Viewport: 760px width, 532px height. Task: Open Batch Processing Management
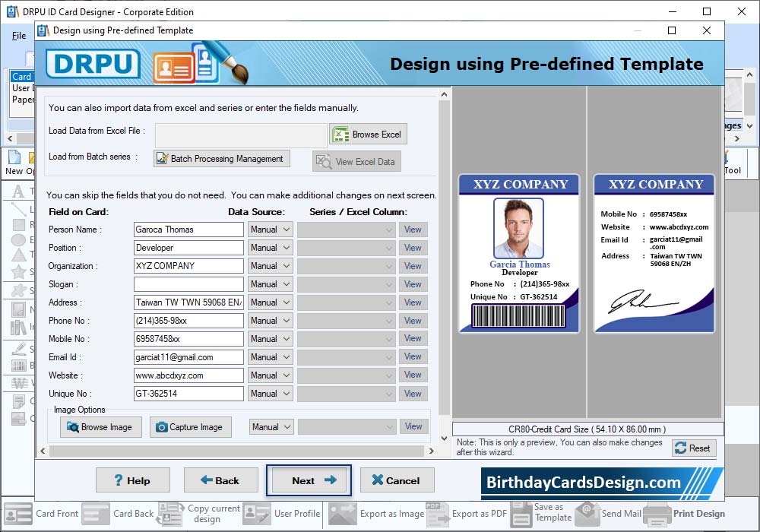[x=222, y=158]
